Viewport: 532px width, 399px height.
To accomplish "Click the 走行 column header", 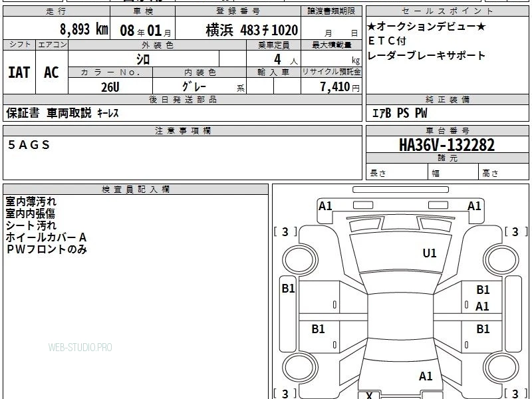I will [x=57, y=11].
